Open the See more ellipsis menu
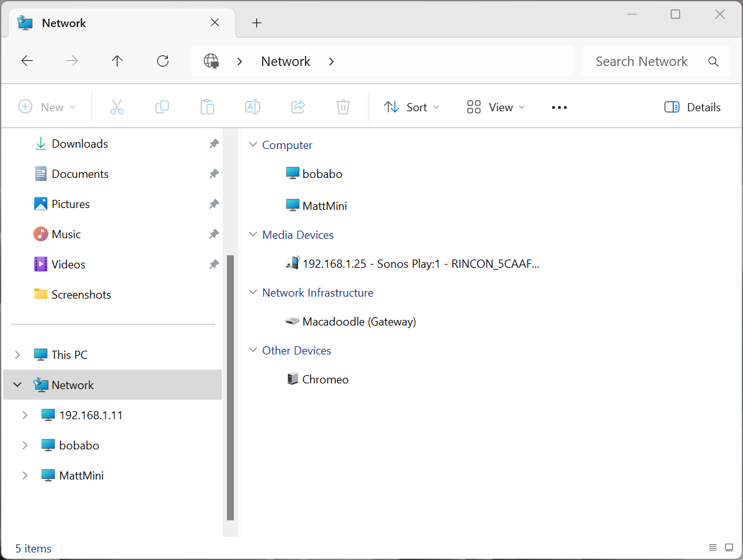This screenshot has width=743, height=560. click(x=559, y=107)
